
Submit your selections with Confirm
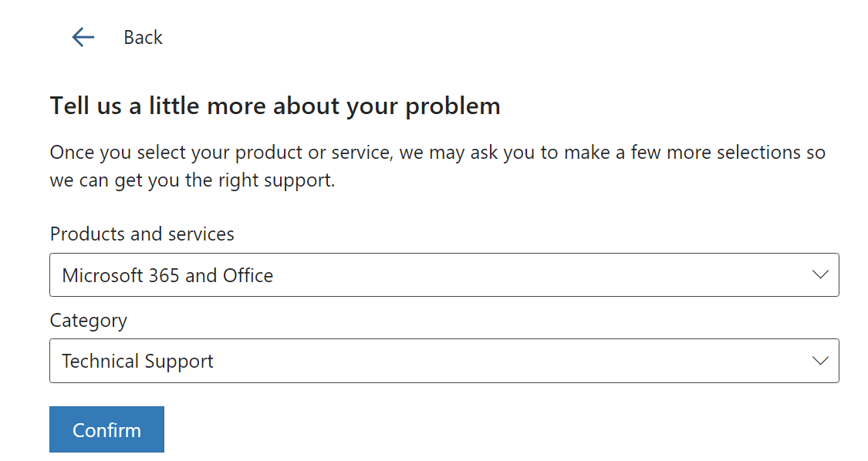(106, 429)
